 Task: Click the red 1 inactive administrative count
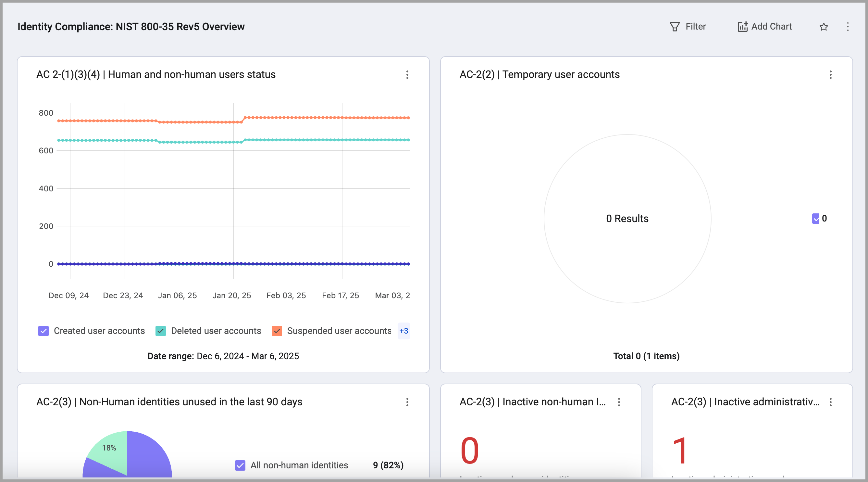680,450
